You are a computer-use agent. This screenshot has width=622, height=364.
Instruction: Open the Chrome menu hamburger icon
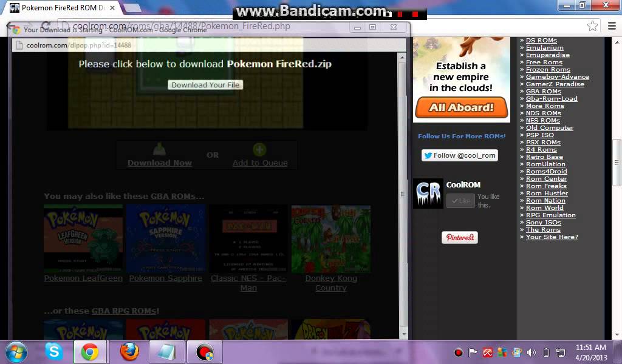tap(612, 26)
